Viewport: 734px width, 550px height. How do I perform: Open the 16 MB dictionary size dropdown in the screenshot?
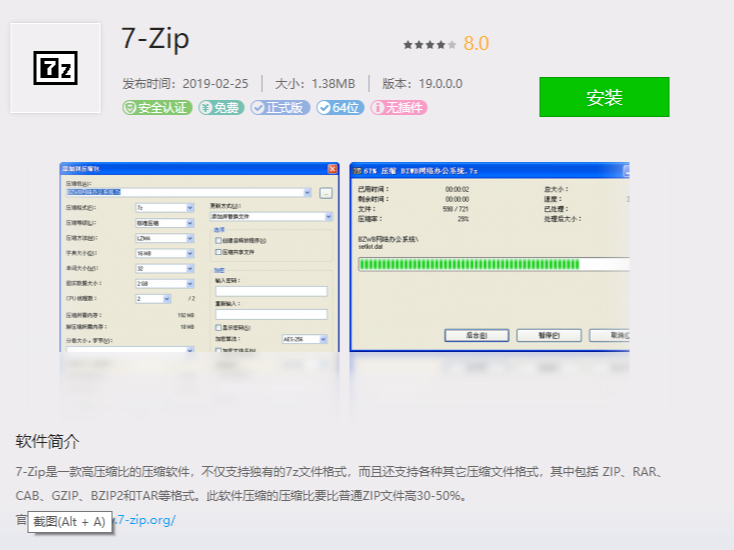coord(165,253)
